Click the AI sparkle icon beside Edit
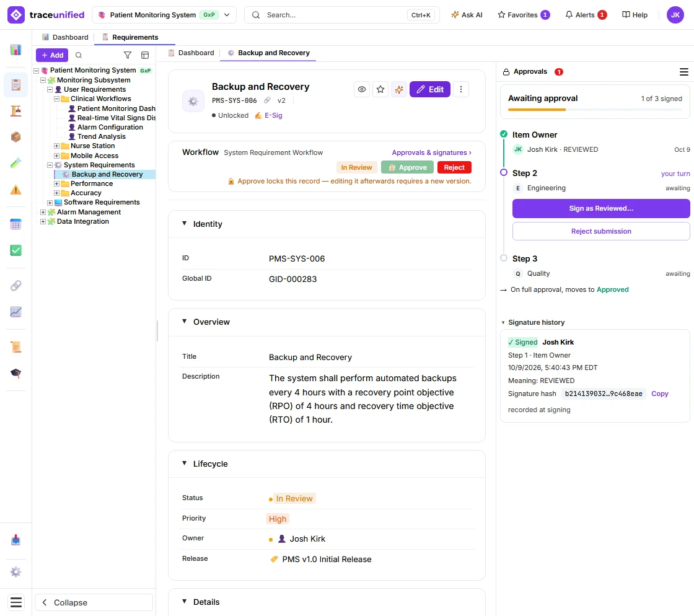Image resolution: width=694 pixels, height=616 pixels. (399, 89)
